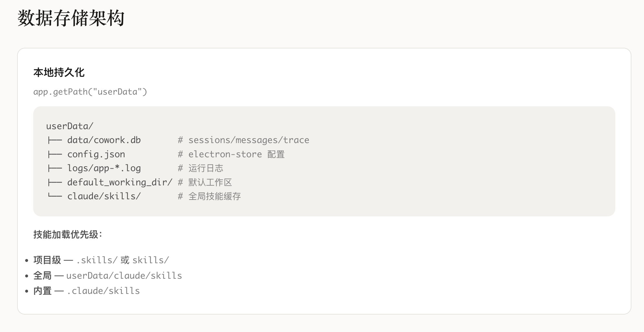Select the logs/app-*.log tree entry
This screenshot has height=332, width=644.
pos(104,168)
